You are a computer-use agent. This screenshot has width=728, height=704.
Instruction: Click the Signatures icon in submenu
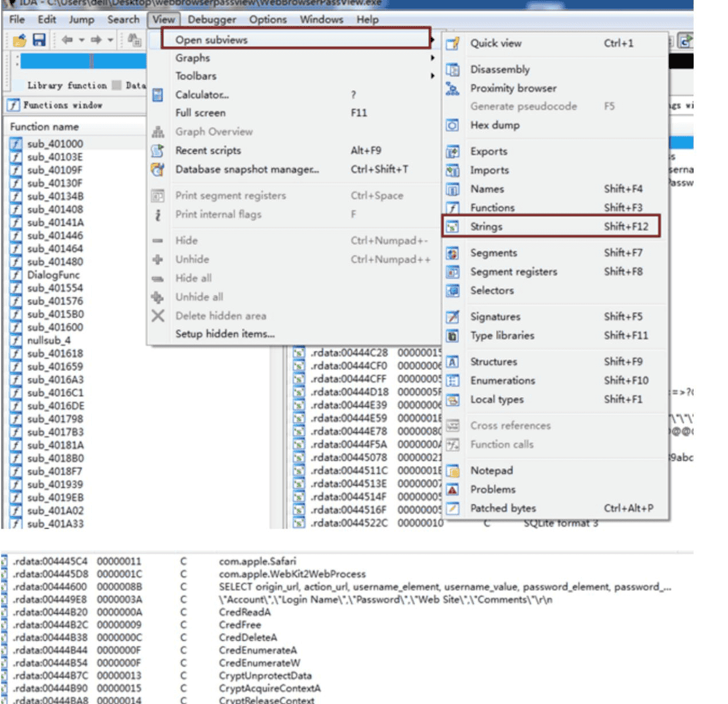pyautogui.click(x=452, y=317)
